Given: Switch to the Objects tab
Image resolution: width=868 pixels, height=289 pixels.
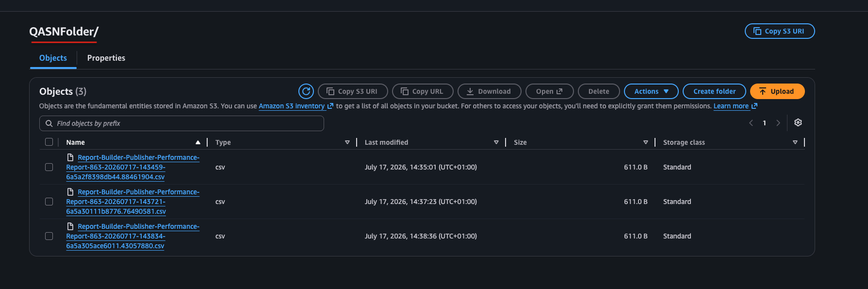Looking at the screenshot, I should point(53,58).
